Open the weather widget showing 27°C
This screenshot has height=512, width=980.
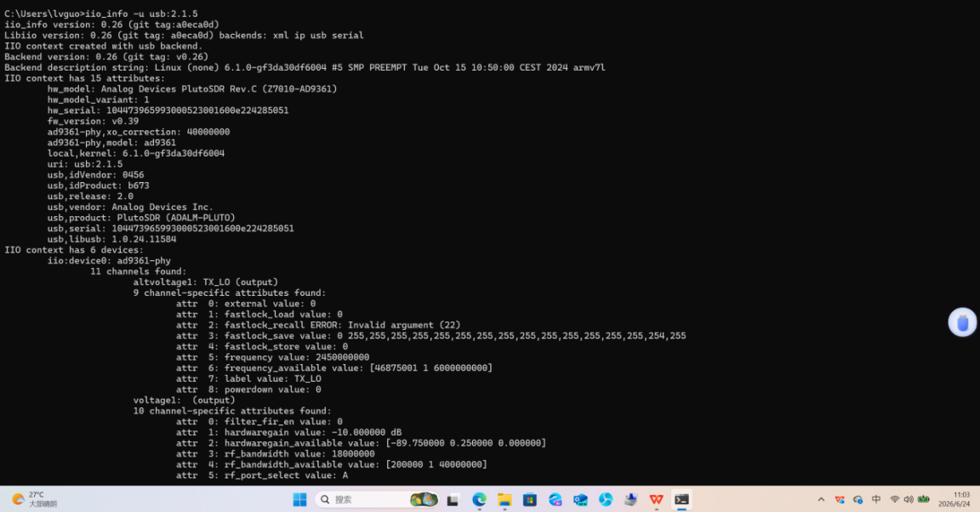(34, 499)
